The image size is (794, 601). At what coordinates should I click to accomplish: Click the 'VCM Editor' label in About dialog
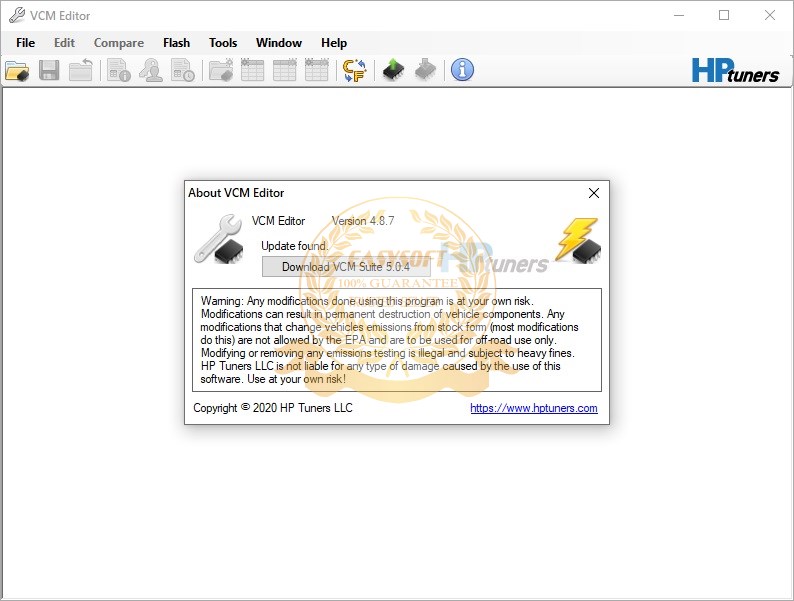click(279, 221)
